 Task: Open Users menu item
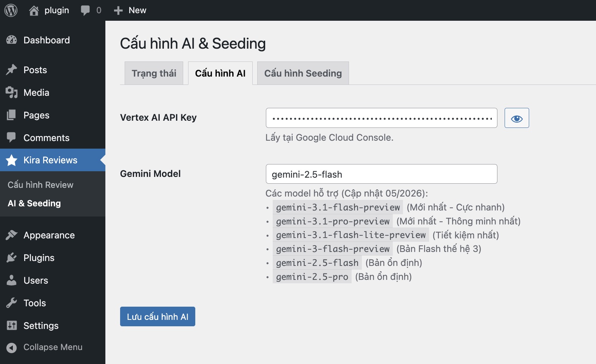click(52, 280)
